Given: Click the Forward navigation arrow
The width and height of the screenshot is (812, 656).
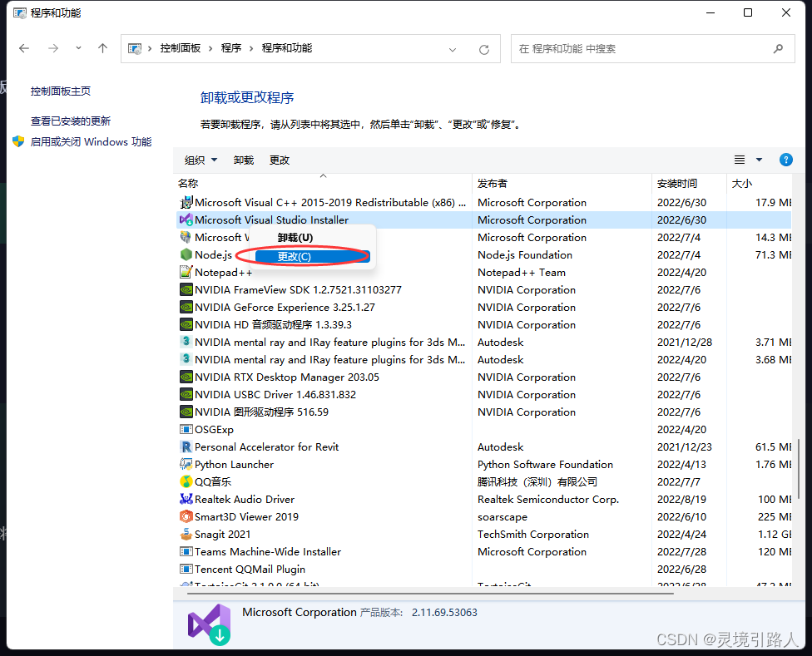Looking at the screenshot, I should tap(52, 48).
